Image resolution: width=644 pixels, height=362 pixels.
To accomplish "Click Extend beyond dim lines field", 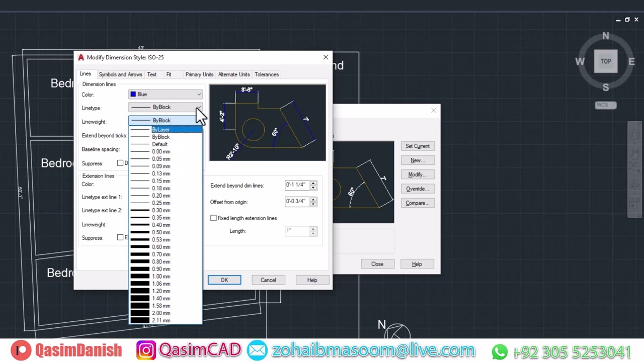I will coord(297,185).
